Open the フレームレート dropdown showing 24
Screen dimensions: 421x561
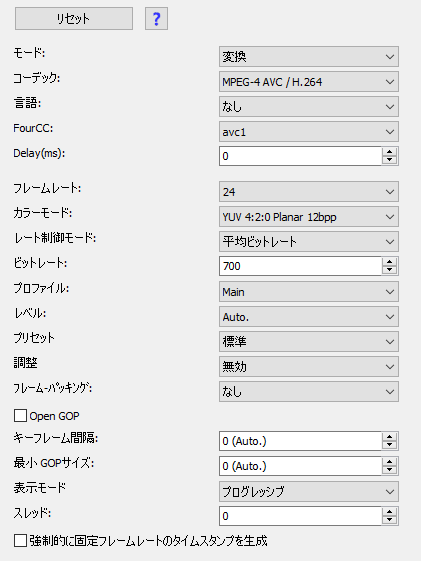(x=309, y=191)
